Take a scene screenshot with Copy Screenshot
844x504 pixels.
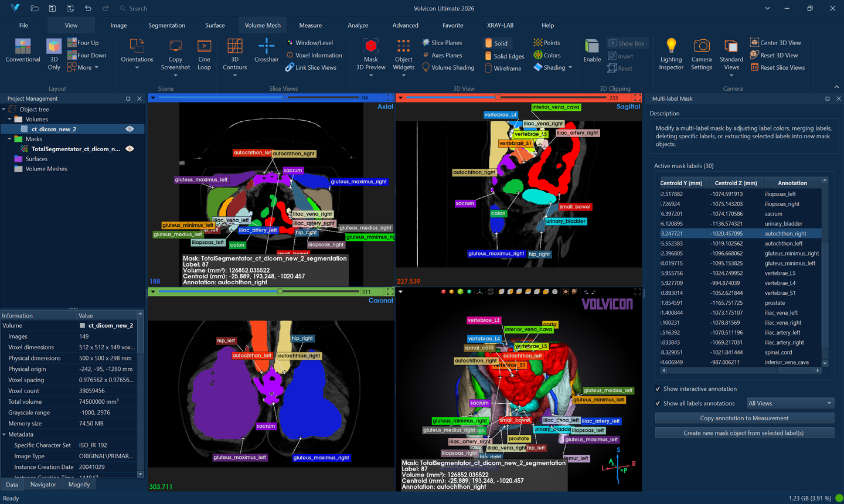[175, 55]
